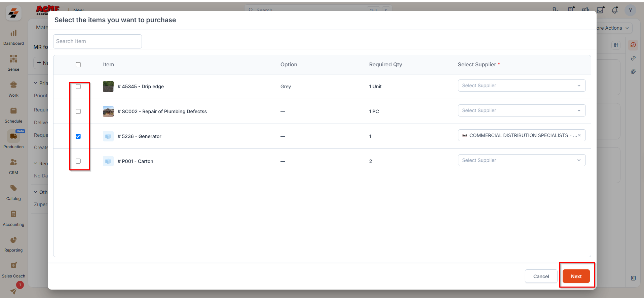The image size is (644, 298).
Task: Click the "1 Unit" required quantity
Action: [375, 87]
